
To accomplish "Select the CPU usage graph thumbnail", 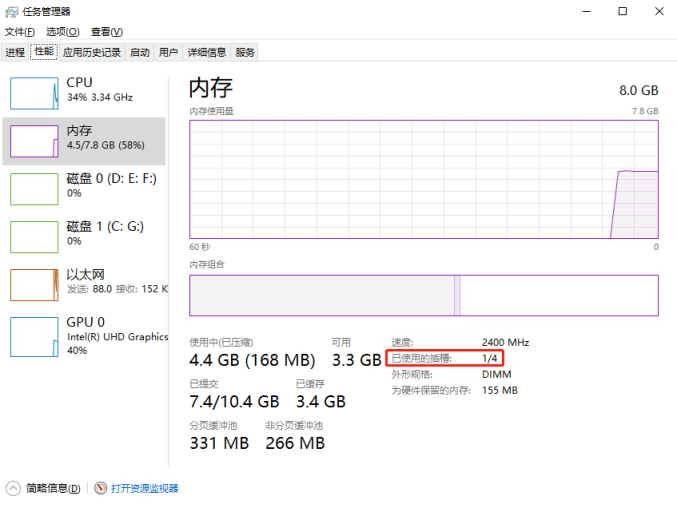I will pos(35,93).
